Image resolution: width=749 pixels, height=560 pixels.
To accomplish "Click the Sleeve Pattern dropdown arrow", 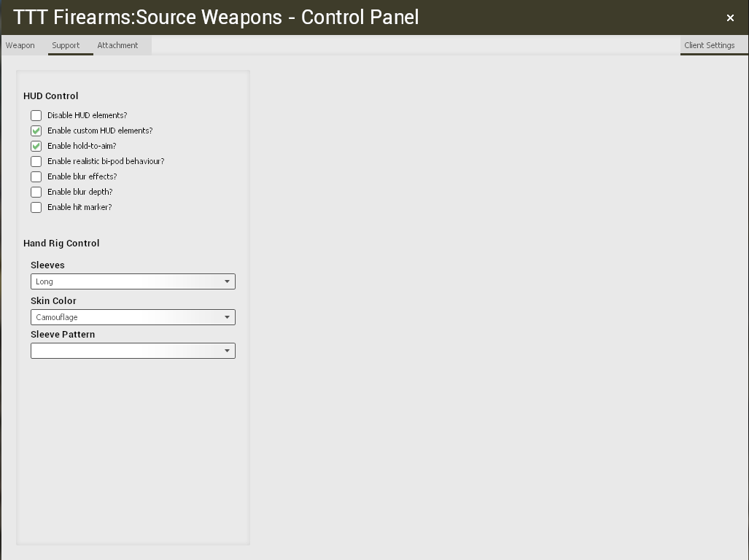I will pos(227,351).
